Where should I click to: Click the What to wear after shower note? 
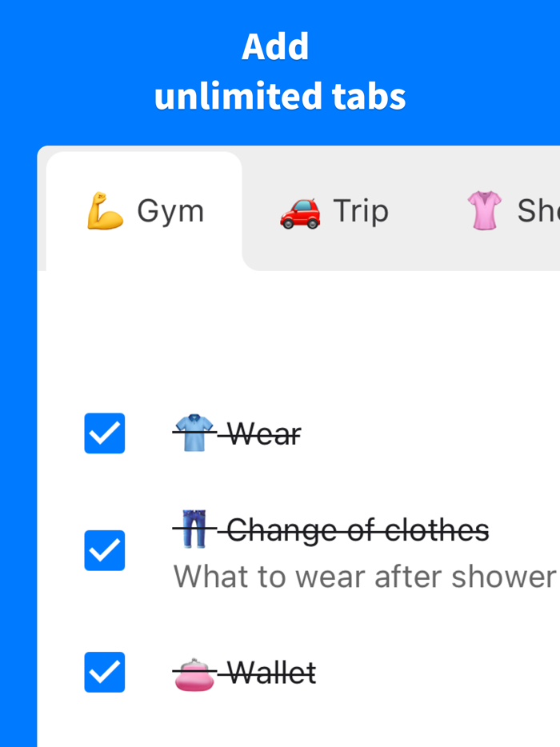(364, 576)
